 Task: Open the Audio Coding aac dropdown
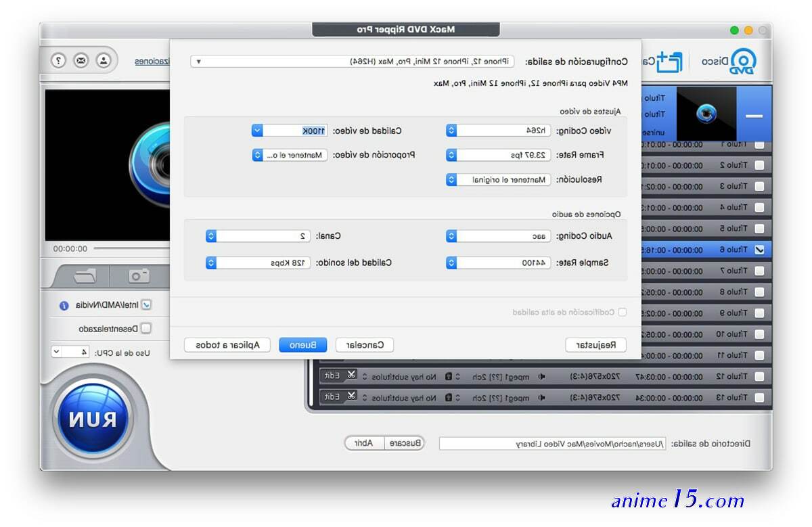(x=499, y=236)
